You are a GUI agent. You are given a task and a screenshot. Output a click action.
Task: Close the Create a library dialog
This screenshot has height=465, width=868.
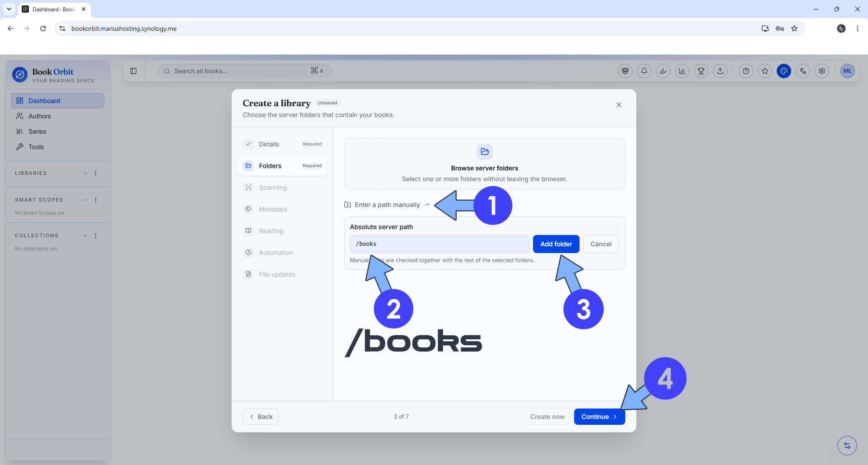(619, 105)
